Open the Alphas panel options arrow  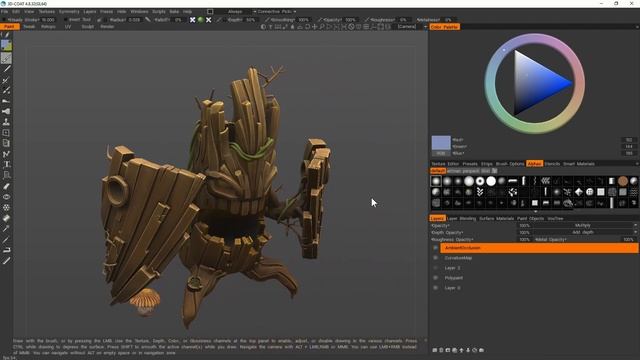click(x=637, y=164)
